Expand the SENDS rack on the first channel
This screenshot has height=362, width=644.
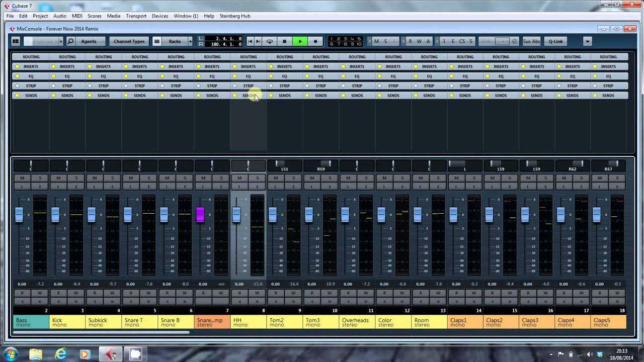pos(31,95)
